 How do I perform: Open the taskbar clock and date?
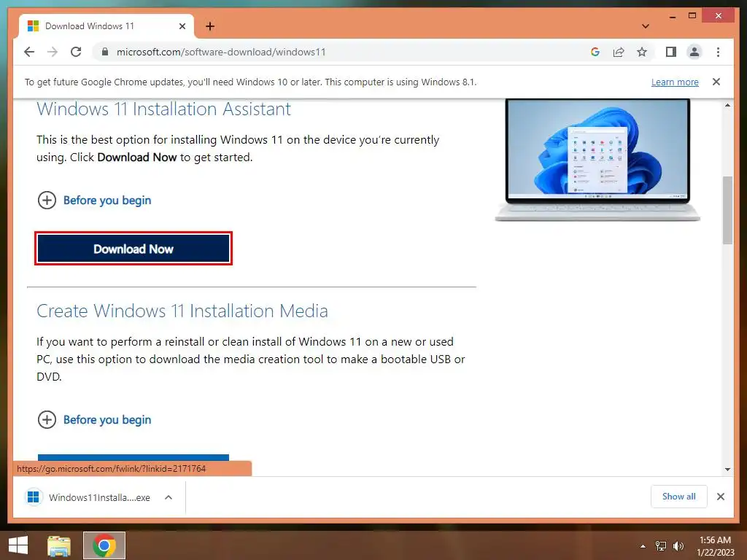[x=715, y=546]
